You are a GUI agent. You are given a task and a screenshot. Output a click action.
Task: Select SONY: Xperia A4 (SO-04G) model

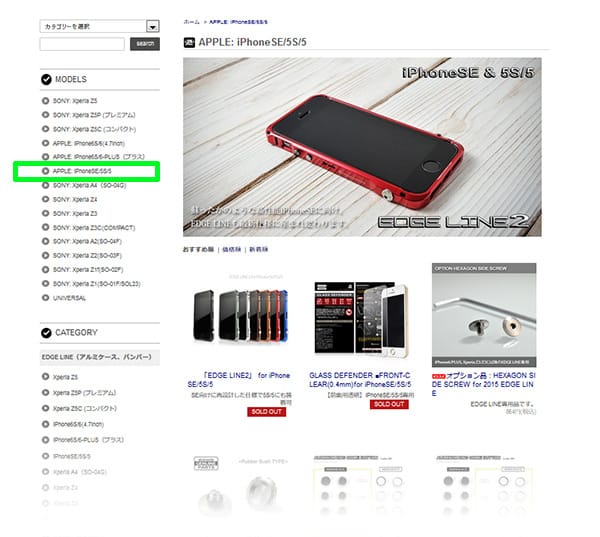[90, 185]
